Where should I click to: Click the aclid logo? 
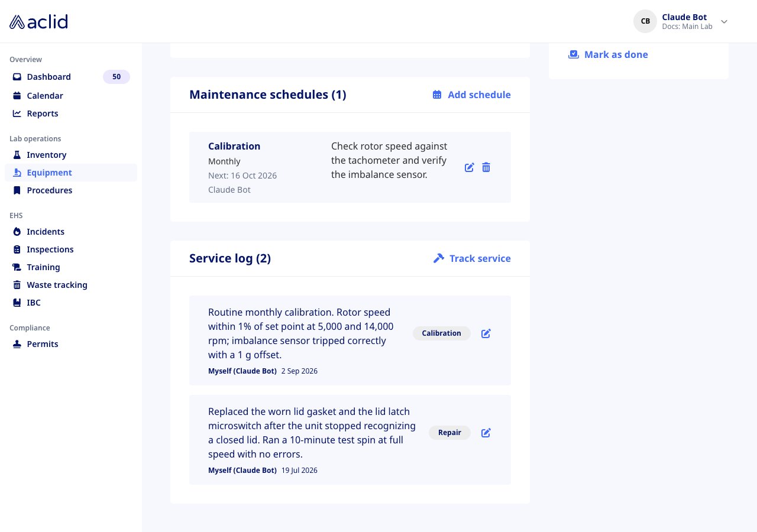click(x=38, y=22)
